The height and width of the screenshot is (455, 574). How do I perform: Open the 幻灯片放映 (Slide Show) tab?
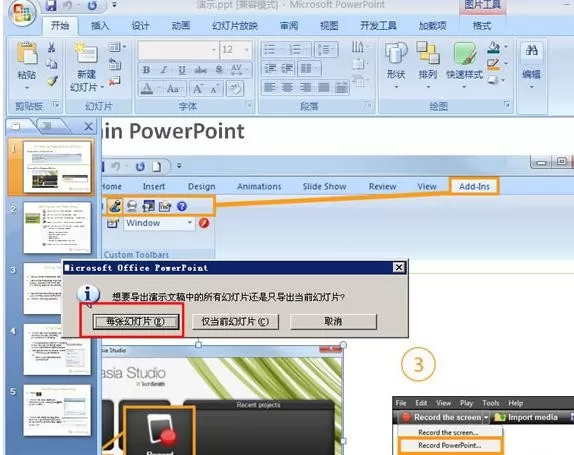(235, 26)
